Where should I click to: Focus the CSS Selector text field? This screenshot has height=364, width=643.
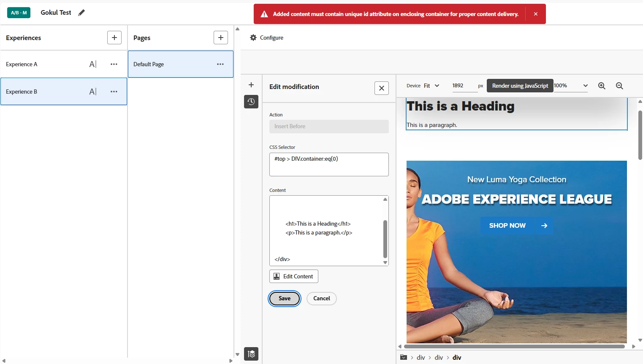[329, 164]
